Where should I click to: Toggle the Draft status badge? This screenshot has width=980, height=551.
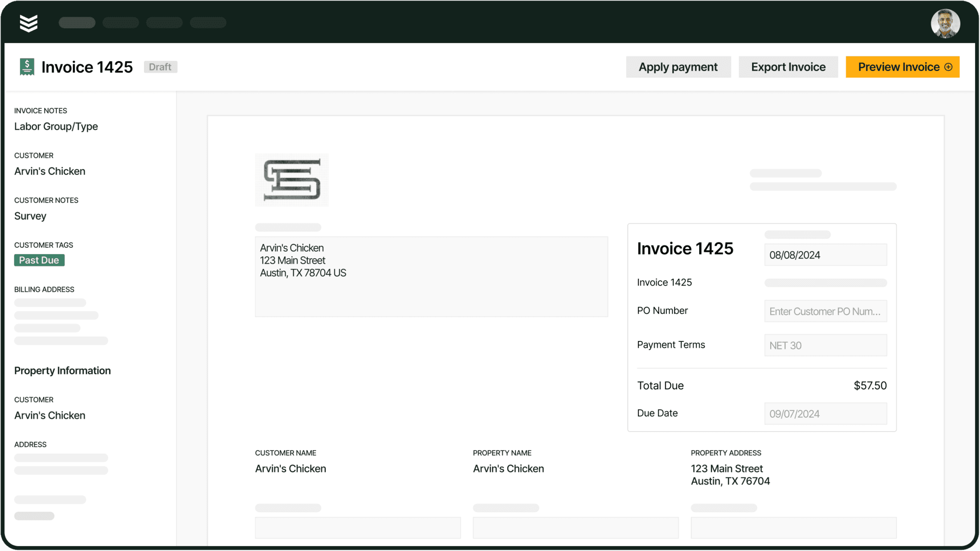(160, 67)
